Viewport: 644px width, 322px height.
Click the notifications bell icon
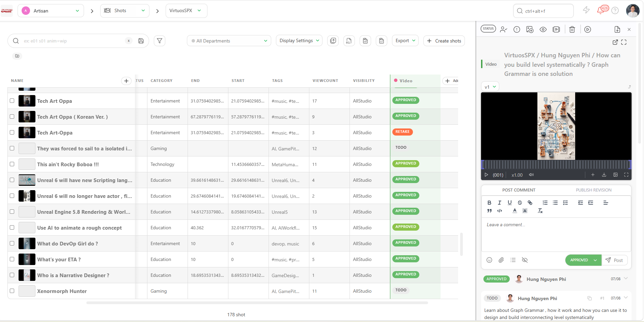point(601,10)
